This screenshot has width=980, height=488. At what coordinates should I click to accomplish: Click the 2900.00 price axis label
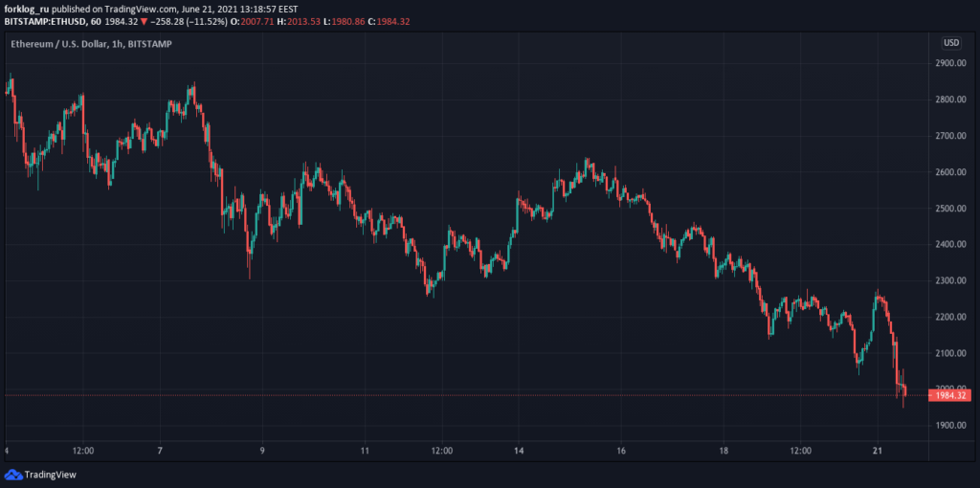coord(950,63)
